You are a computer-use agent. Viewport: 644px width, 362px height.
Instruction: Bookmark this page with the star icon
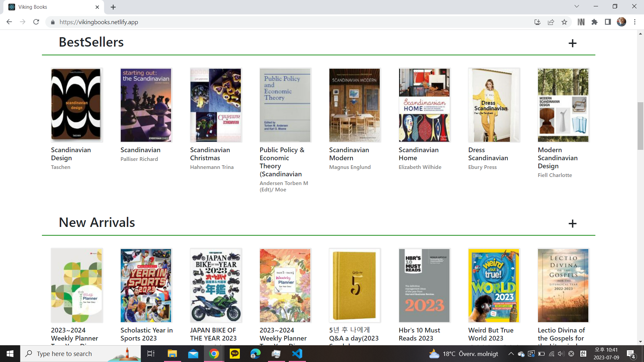click(x=564, y=22)
